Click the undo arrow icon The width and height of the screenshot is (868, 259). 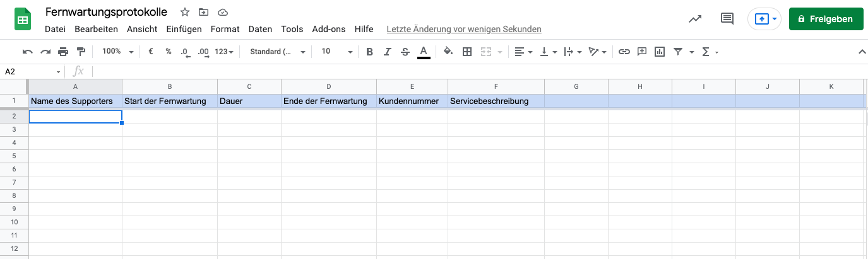click(27, 52)
